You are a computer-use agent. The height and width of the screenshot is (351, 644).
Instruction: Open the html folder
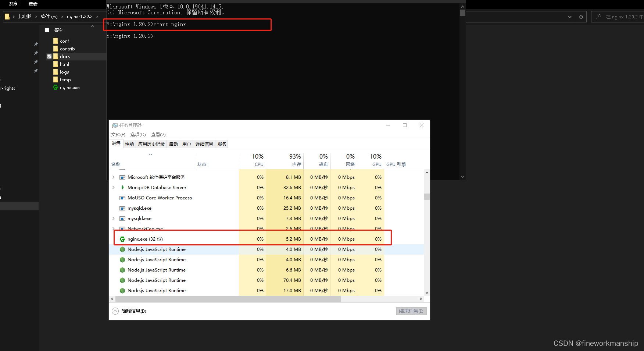64,64
